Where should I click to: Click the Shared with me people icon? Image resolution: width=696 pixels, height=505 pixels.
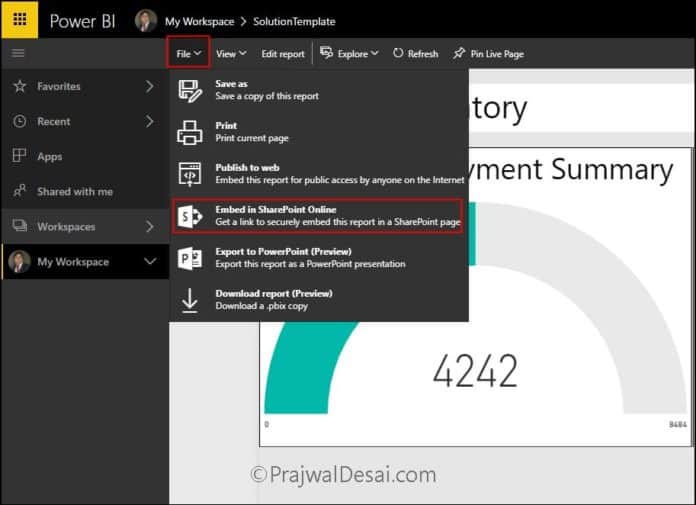click(20, 191)
